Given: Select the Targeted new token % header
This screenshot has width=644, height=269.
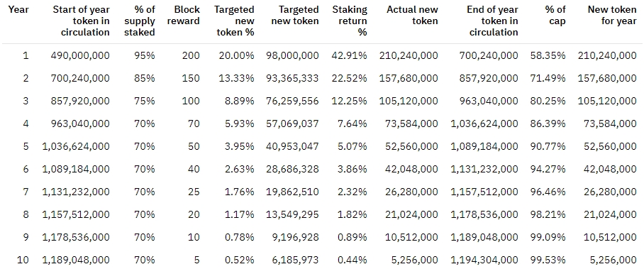Looking at the screenshot, I should tap(235, 21).
